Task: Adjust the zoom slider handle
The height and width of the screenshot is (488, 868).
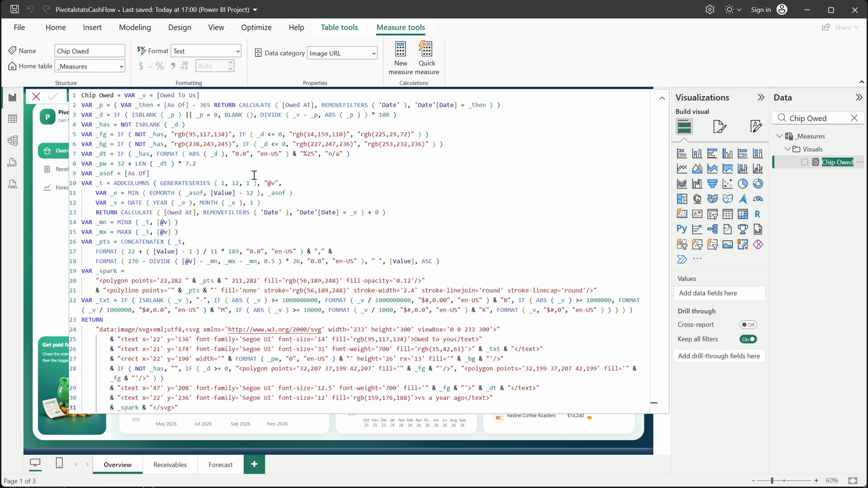Action: [x=772, y=480]
